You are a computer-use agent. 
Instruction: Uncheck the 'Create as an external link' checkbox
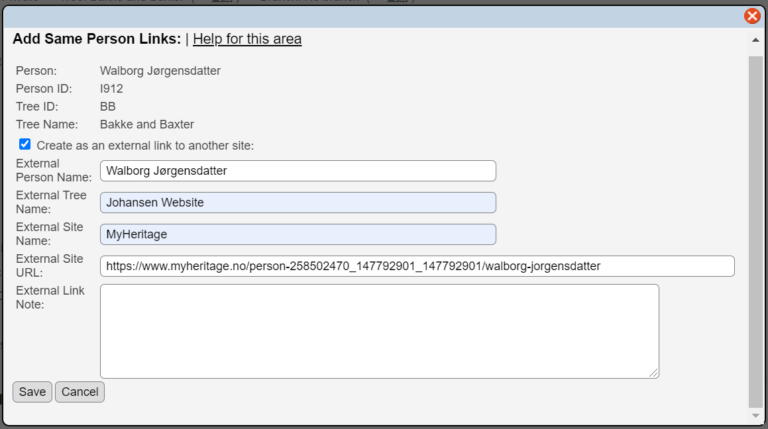coord(25,144)
